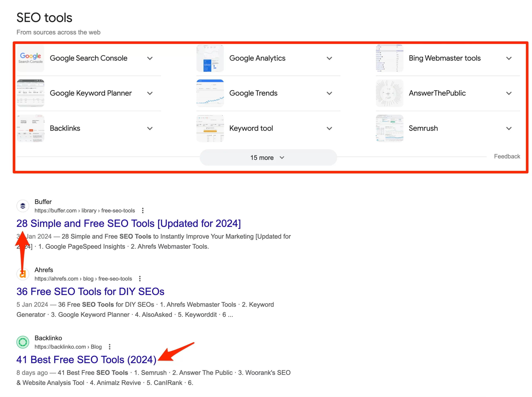This screenshot has width=532, height=397.
Task: Open "36 Free SEO Tools for DIY SEOs"
Action: pyautogui.click(x=90, y=291)
